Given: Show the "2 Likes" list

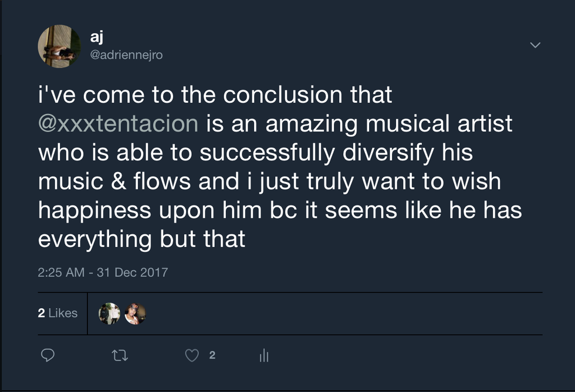Looking at the screenshot, I should [x=58, y=313].
